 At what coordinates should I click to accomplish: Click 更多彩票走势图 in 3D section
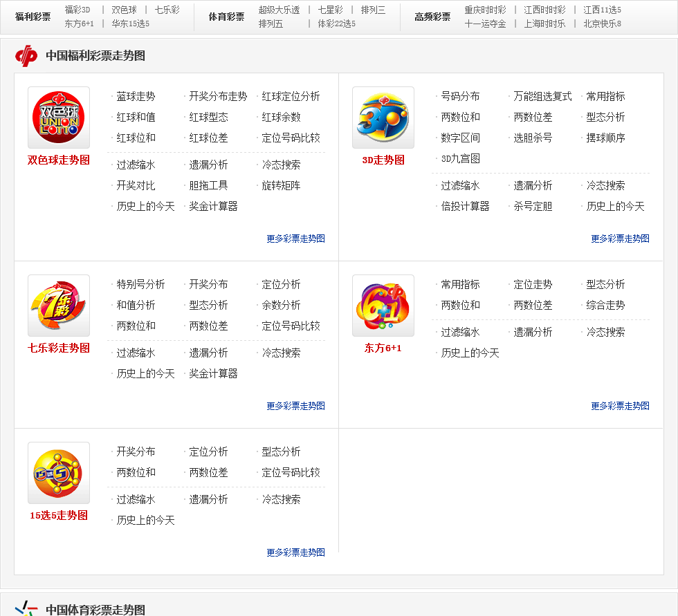(x=620, y=239)
